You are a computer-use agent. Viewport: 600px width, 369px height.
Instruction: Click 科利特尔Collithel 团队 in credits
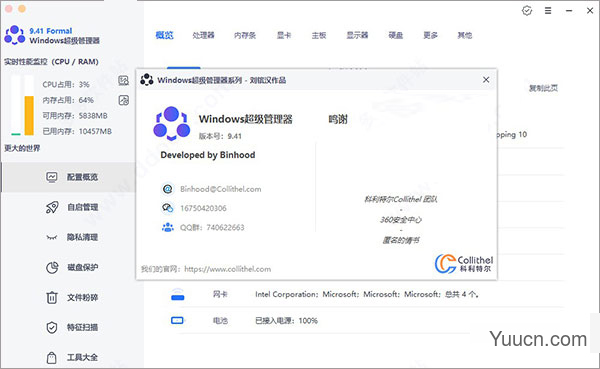pyautogui.click(x=401, y=199)
